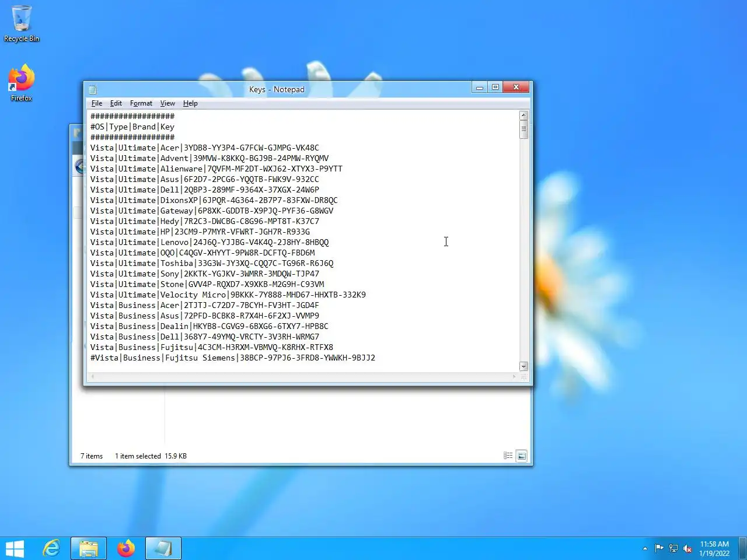Viewport: 747px width, 560px height.
Task: Click the Notepad title bar icon
Action: [x=92, y=89]
